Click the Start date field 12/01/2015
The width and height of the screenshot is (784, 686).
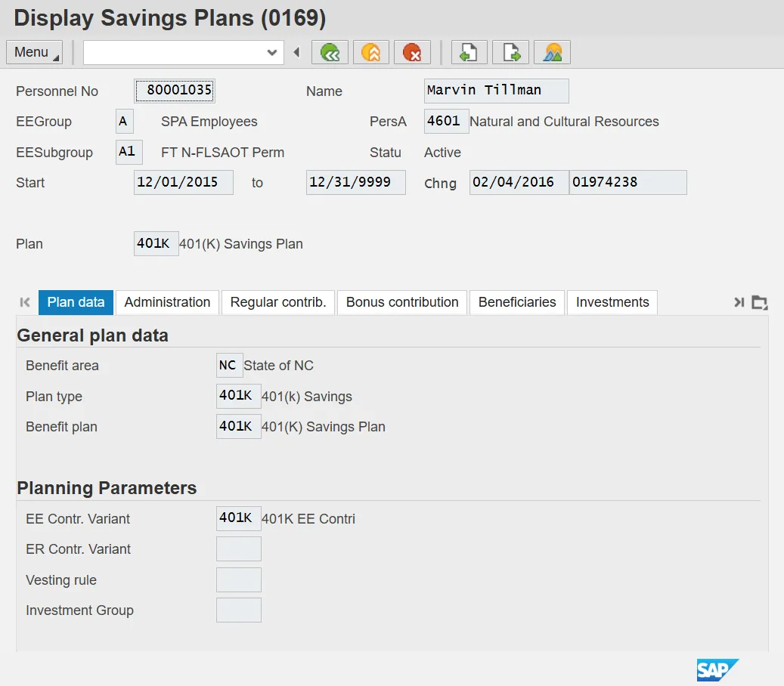184,182
